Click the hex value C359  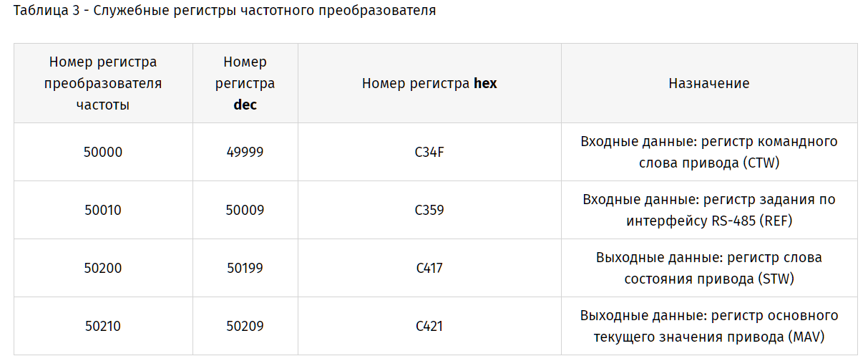pyautogui.click(x=429, y=210)
